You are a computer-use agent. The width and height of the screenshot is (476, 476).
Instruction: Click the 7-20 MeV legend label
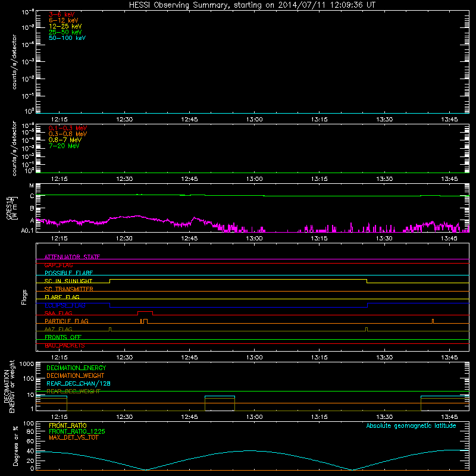coord(64,146)
